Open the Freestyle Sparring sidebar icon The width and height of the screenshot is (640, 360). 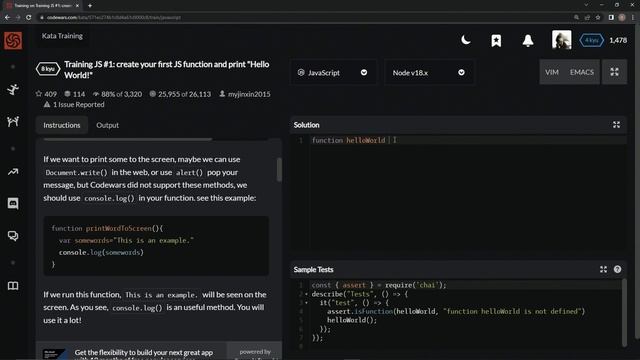pyautogui.click(x=13, y=121)
